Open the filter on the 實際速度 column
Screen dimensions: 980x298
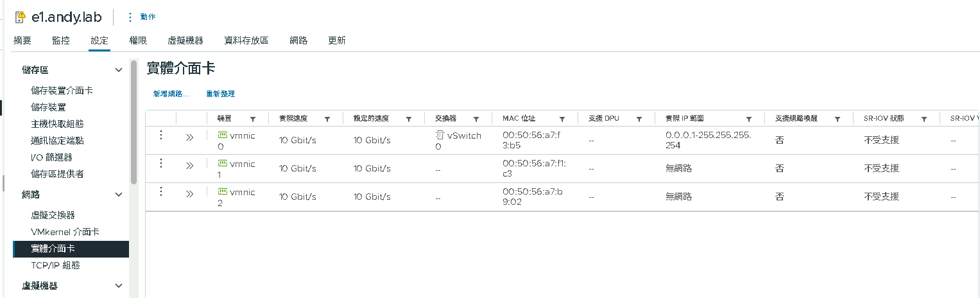(x=327, y=119)
